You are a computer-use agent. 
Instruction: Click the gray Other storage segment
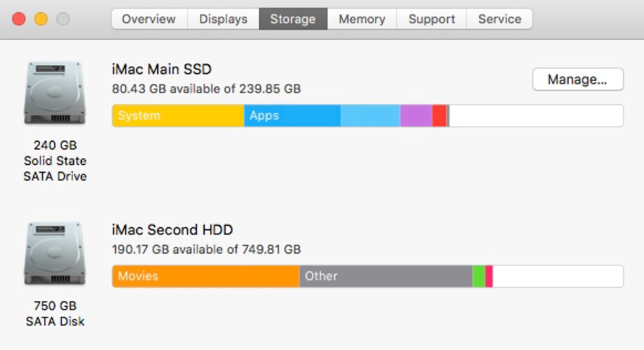[386, 276]
